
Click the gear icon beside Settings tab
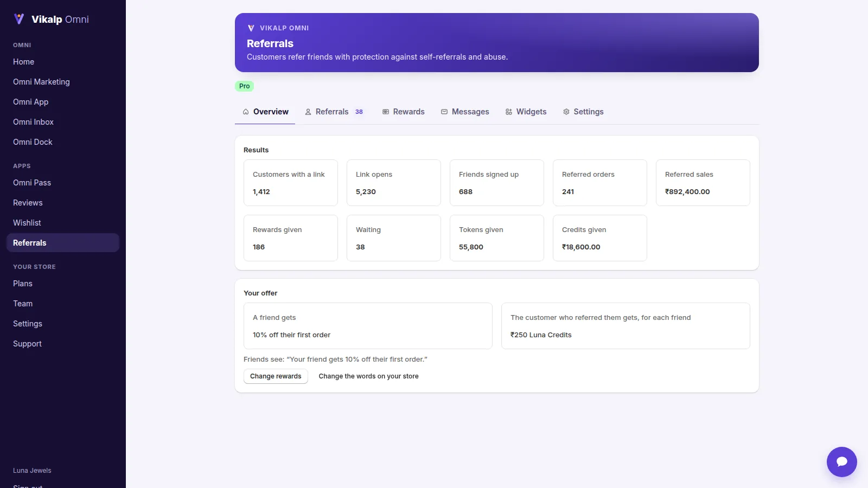566,112
